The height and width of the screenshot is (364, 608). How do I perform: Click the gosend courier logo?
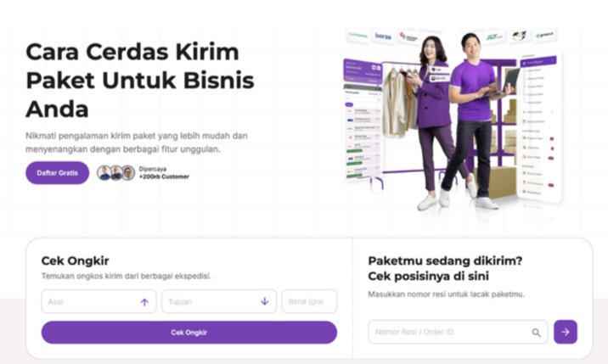pyautogui.click(x=544, y=36)
